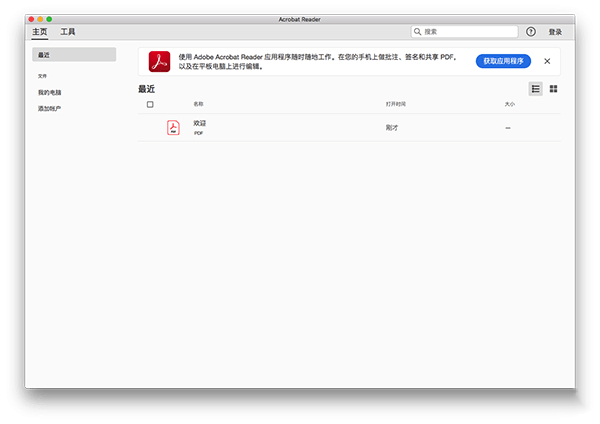Click the green full-screen window button

point(49,19)
